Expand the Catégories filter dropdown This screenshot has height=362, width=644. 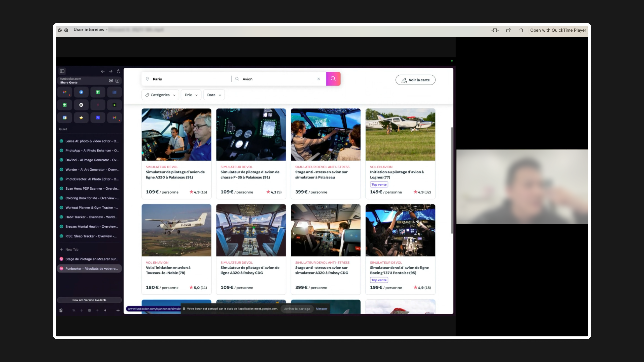pyautogui.click(x=160, y=95)
